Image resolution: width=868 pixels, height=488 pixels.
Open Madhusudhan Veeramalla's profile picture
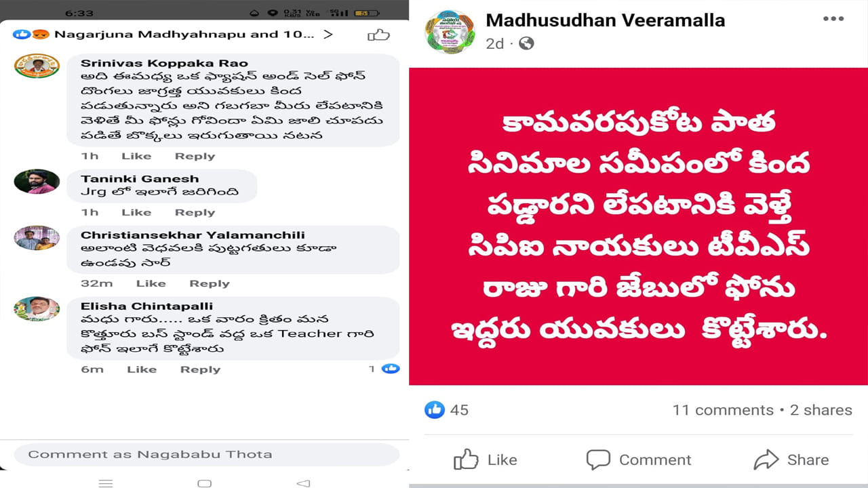pos(450,32)
